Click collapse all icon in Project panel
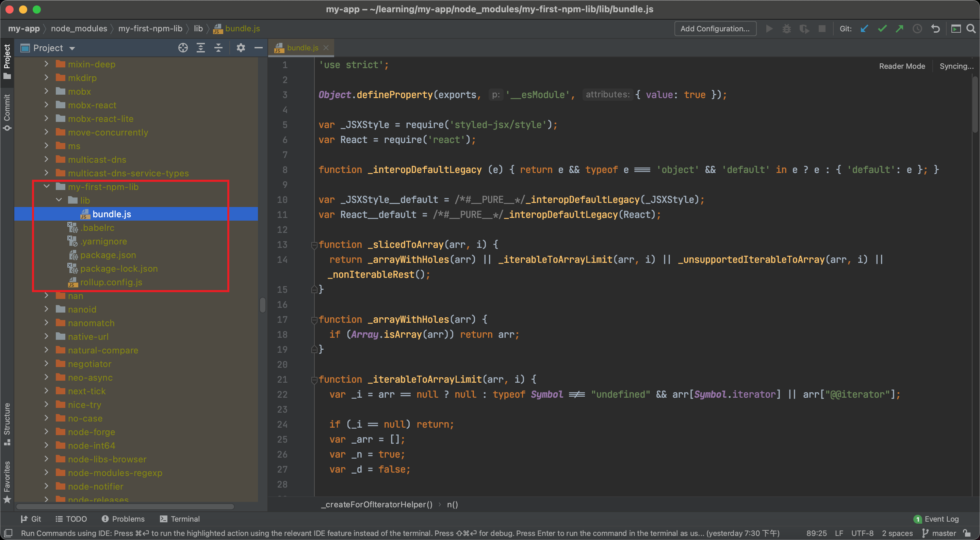Image resolution: width=980 pixels, height=540 pixels. [218, 48]
